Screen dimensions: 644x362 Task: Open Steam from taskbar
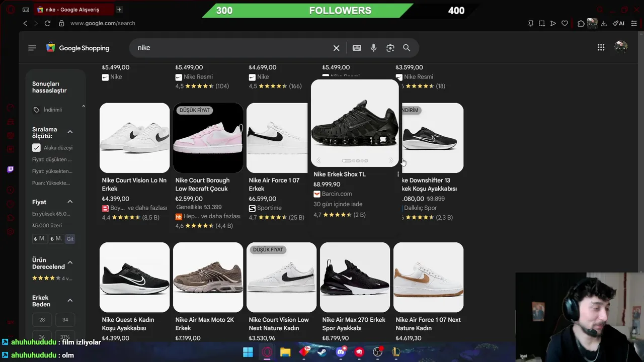pyautogui.click(x=322, y=352)
